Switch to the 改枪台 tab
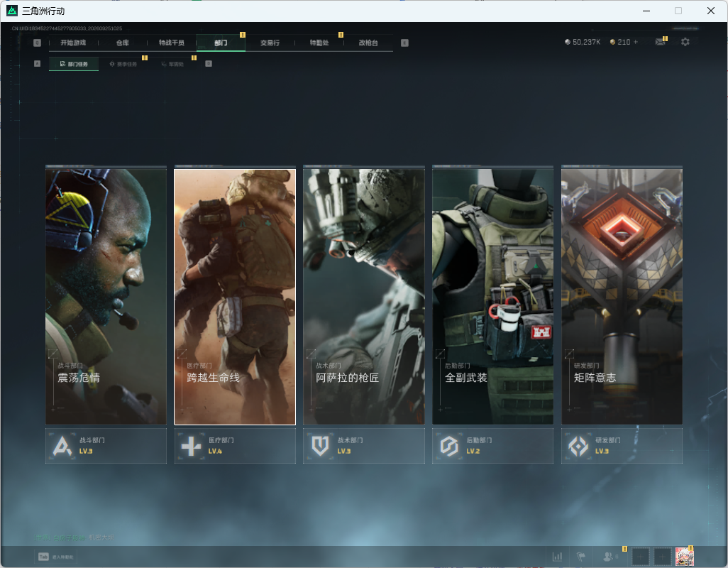Screen dimensions: 728x568 368,43
